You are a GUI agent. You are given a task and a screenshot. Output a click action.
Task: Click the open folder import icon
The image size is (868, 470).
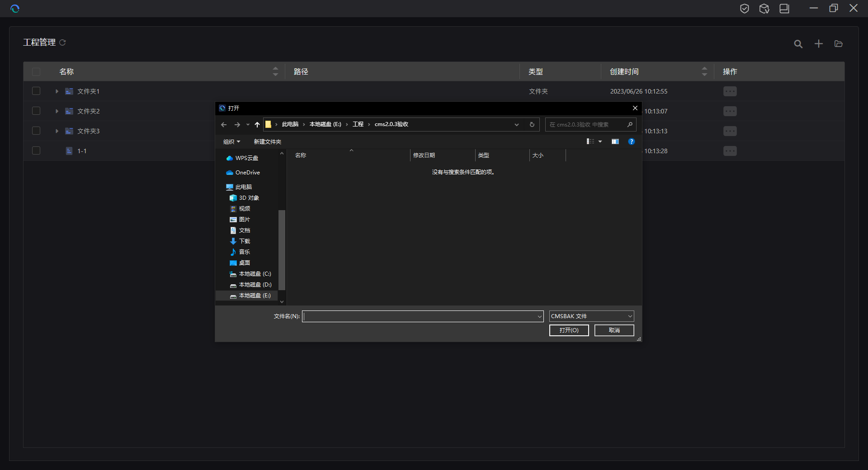839,44
